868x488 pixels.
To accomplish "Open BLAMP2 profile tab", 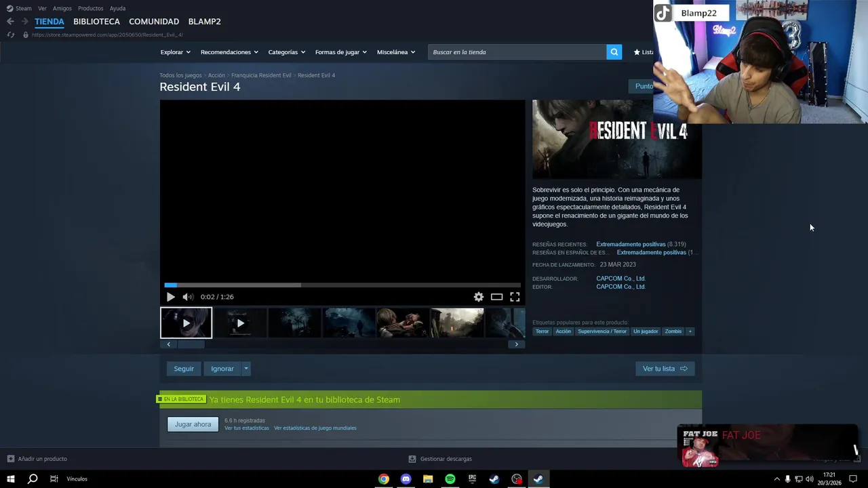I will tap(204, 22).
